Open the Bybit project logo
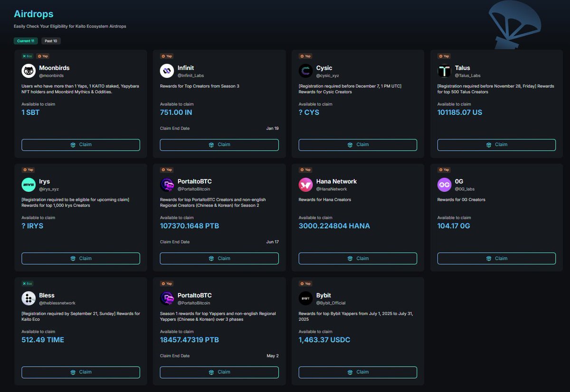 pyautogui.click(x=306, y=299)
